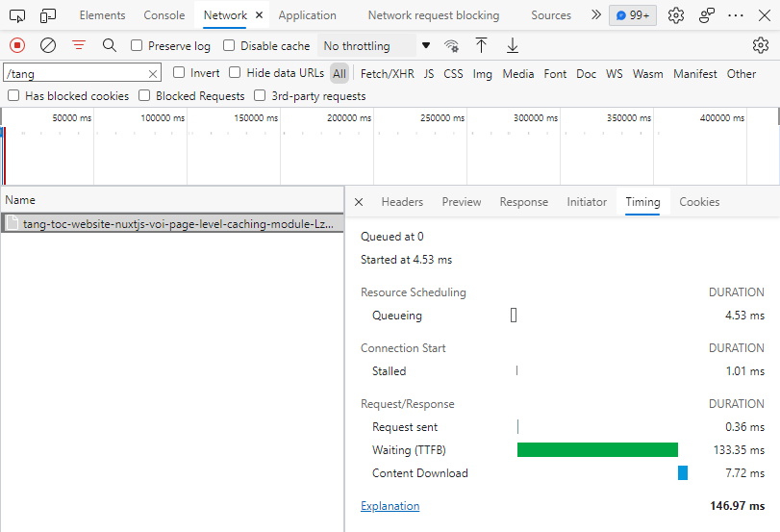
Task: Switch to the Headers tab
Action: (402, 202)
